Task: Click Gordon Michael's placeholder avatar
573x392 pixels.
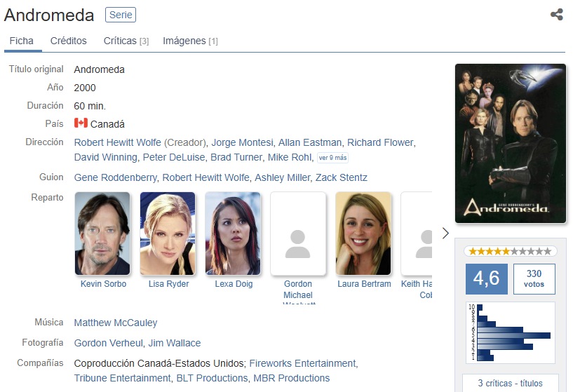Action: pos(298,234)
